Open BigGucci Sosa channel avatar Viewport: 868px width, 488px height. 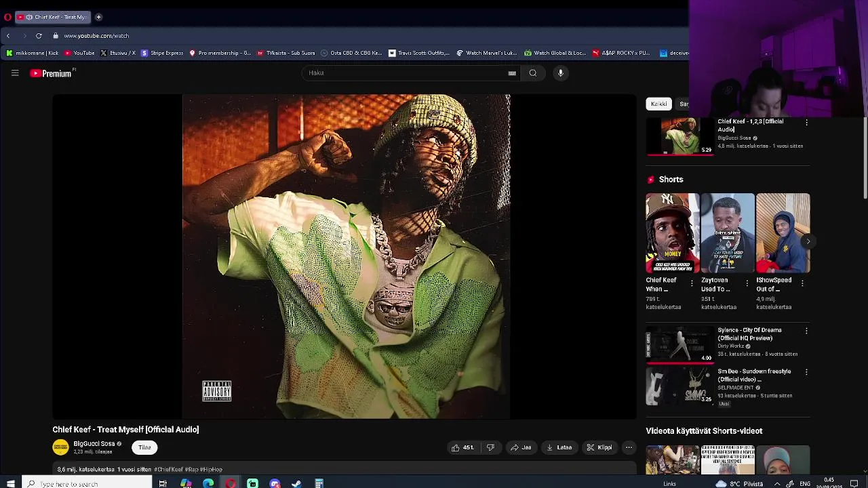point(60,447)
